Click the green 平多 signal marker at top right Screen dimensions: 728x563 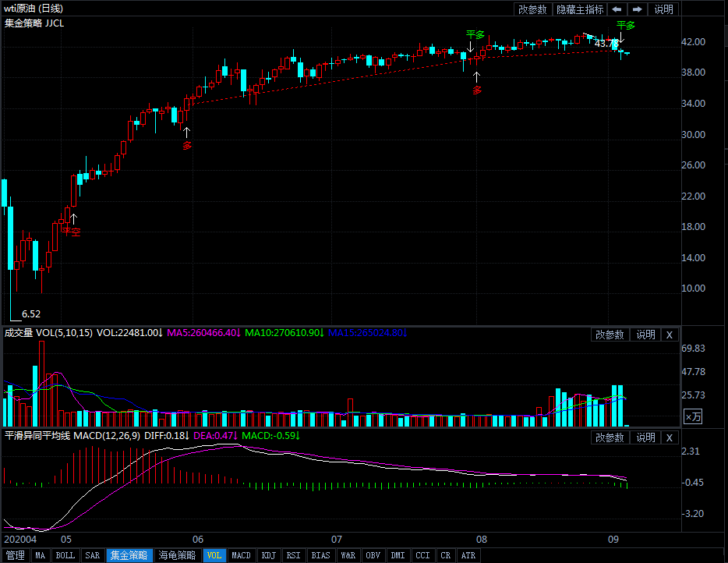coord(625,26)
